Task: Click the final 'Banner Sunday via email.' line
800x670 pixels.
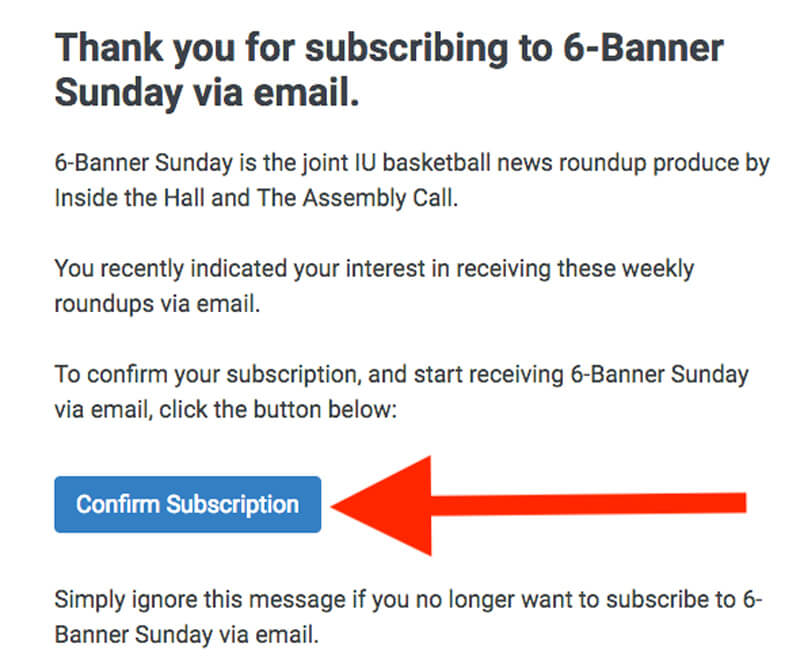Action: click(186, 635)
